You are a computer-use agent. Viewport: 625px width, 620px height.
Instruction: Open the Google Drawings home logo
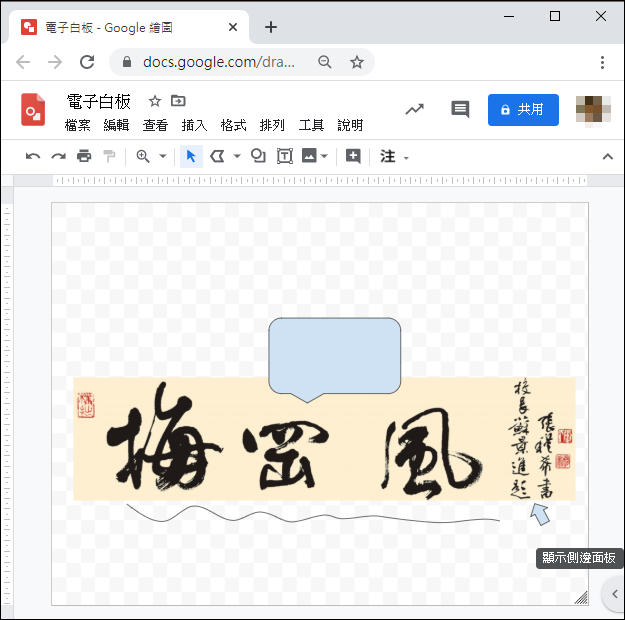[x=33, y=109]
